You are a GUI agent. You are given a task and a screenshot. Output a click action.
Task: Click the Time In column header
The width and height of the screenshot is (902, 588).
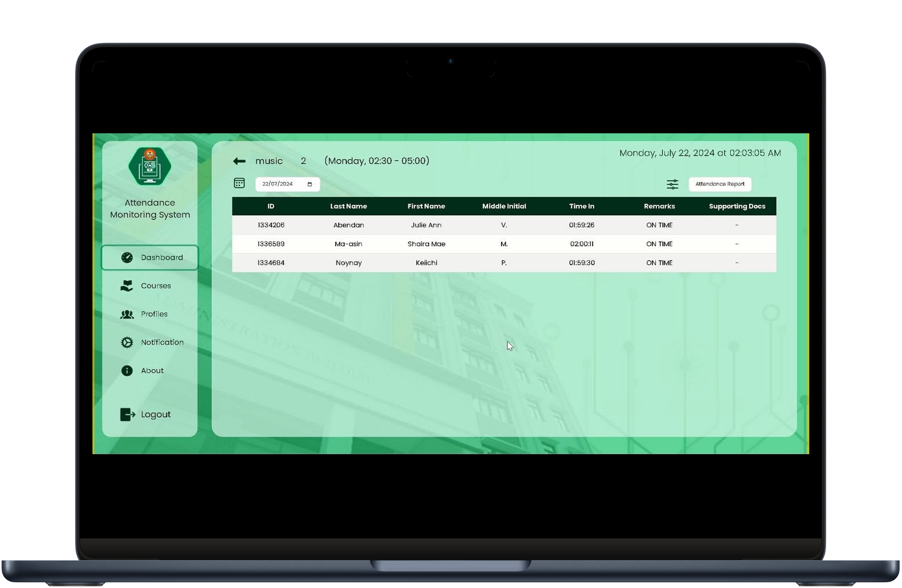click(582, 206)
